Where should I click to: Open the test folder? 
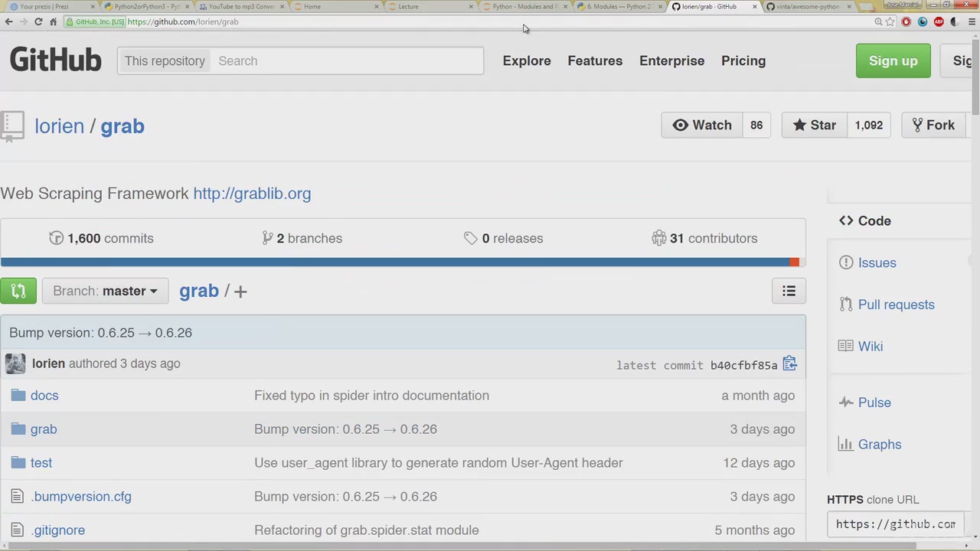(41, 463)
